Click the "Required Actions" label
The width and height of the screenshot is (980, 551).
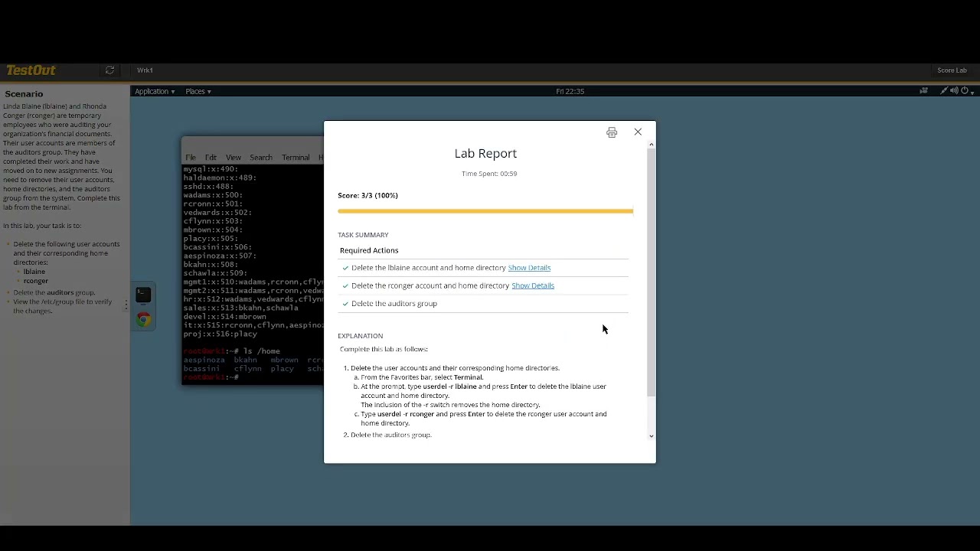(x=369, y=250)
